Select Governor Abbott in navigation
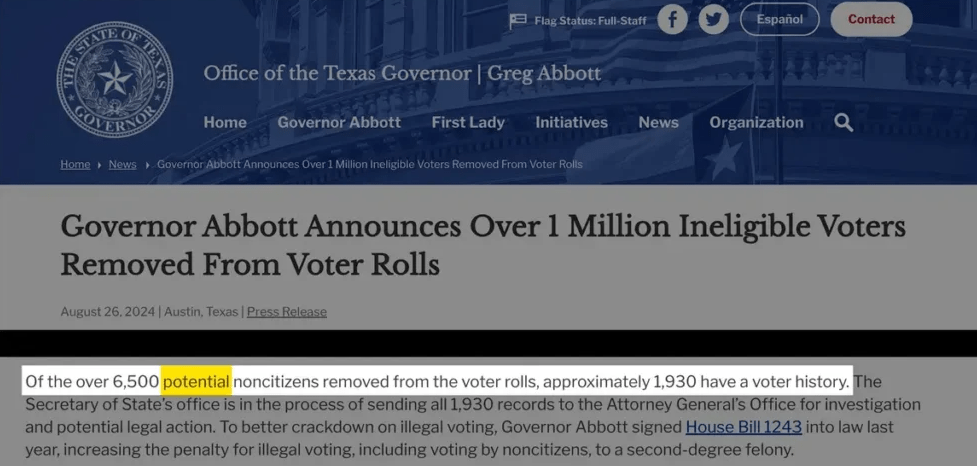 tap(339, 122)
